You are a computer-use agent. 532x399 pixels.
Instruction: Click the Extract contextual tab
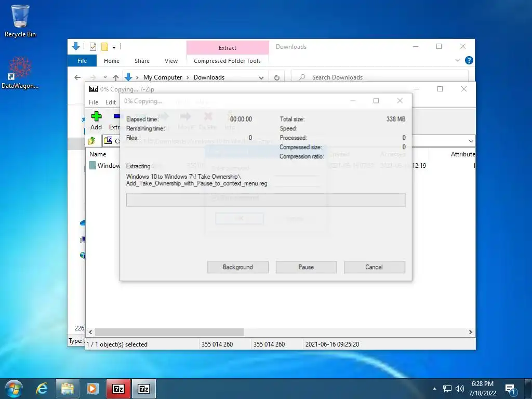pyautogui.click(x=228, y=48)
